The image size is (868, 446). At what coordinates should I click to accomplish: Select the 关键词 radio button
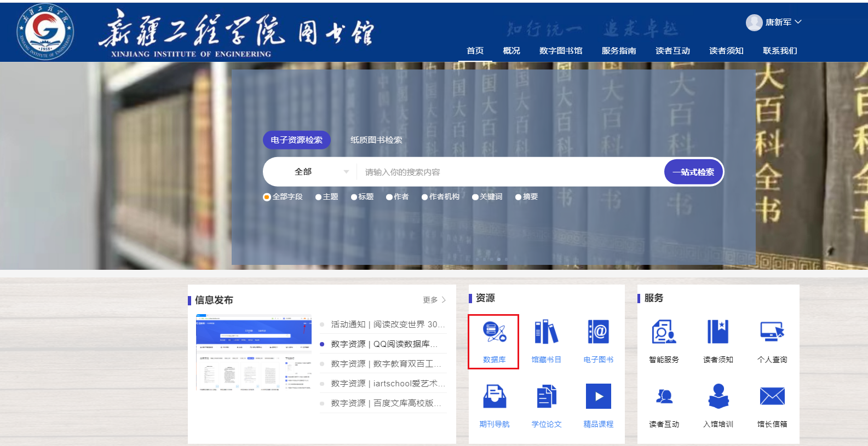[475, 197]
